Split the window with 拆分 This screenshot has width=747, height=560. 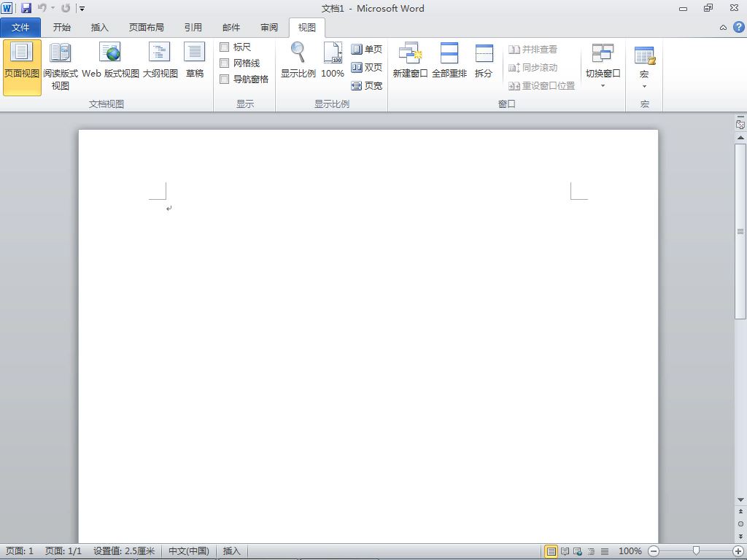coord(484,61)
